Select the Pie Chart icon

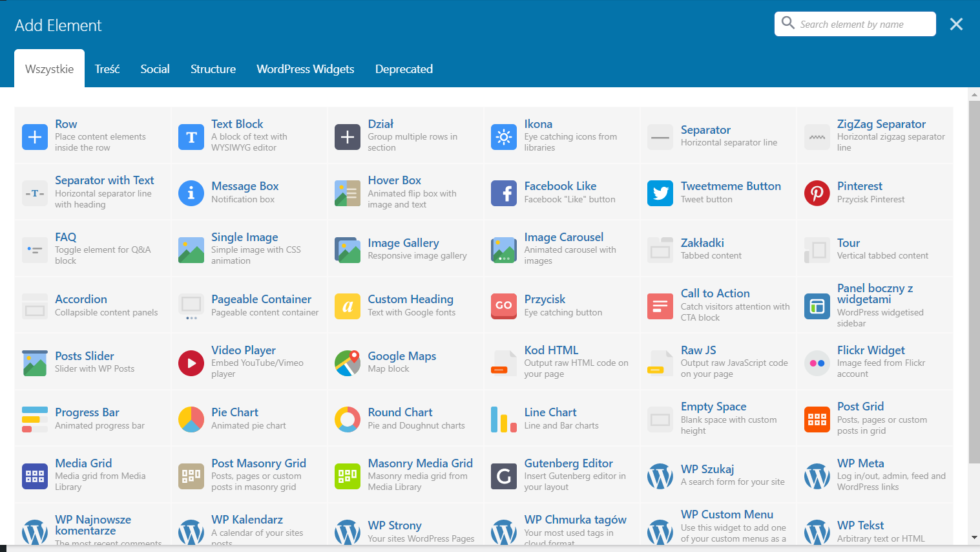(191, 419)
